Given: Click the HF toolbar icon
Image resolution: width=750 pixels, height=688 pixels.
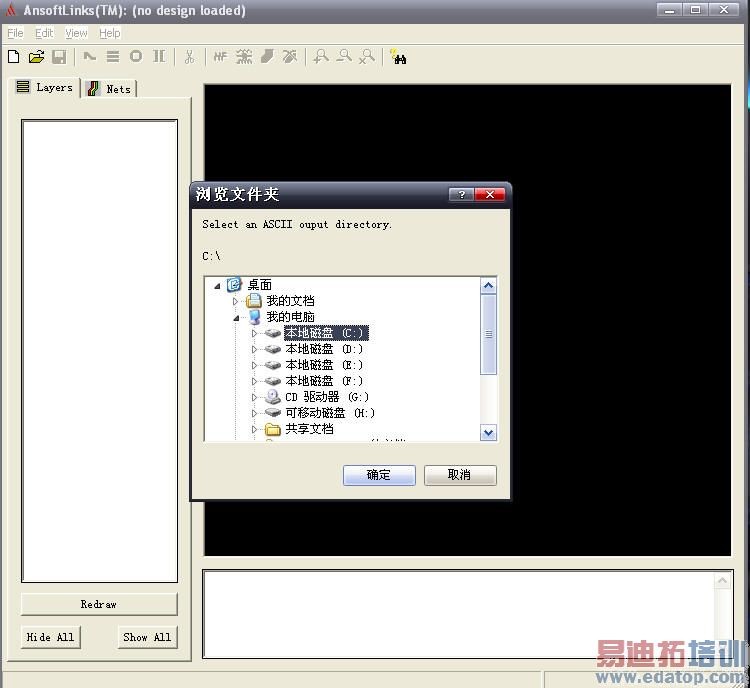Looking at the screenshot, I should [x=220, y=57].
